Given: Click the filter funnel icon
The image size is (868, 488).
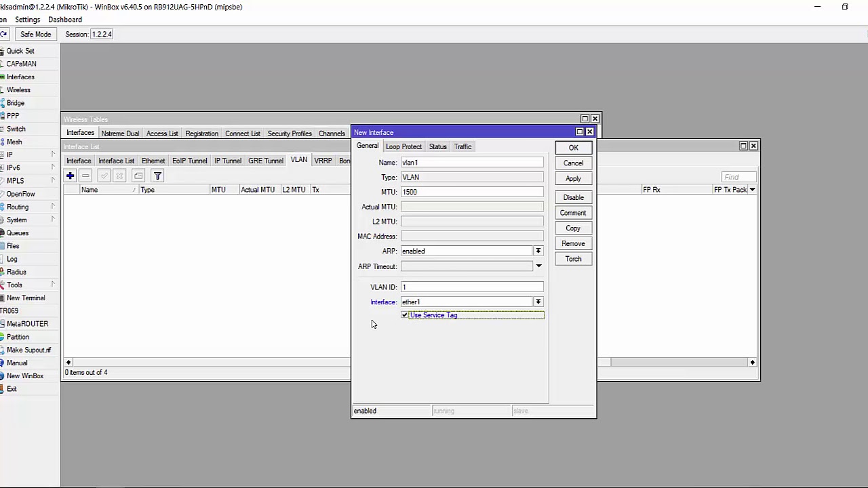Looking at the screenshot, I should 157,176.
